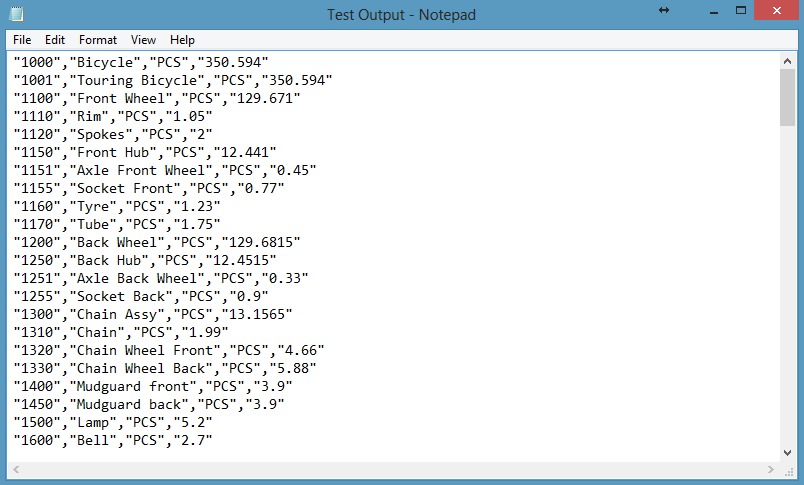This screenshot has height=485, width=804.
Task: Open the View menu
Action: point(143,40)
